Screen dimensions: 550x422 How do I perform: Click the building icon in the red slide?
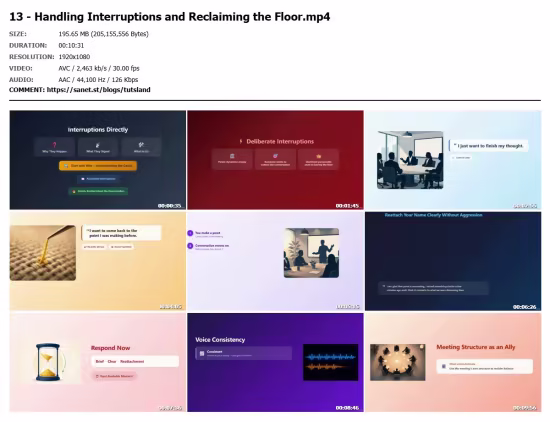pyautogui.click(x=232, y=156)
